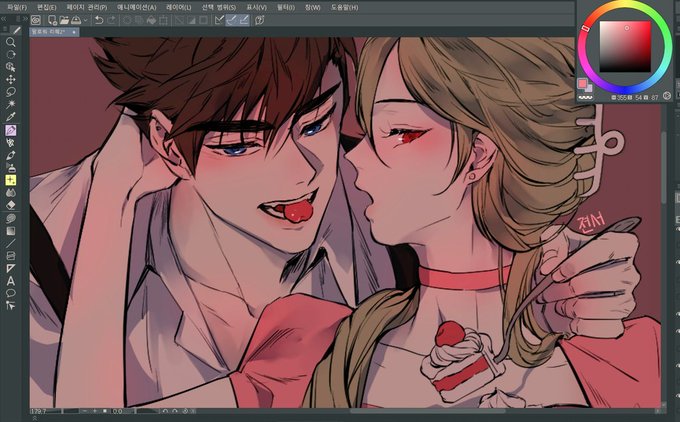
Task: Open the 필터(I) menu
Action: coord(285,7)
